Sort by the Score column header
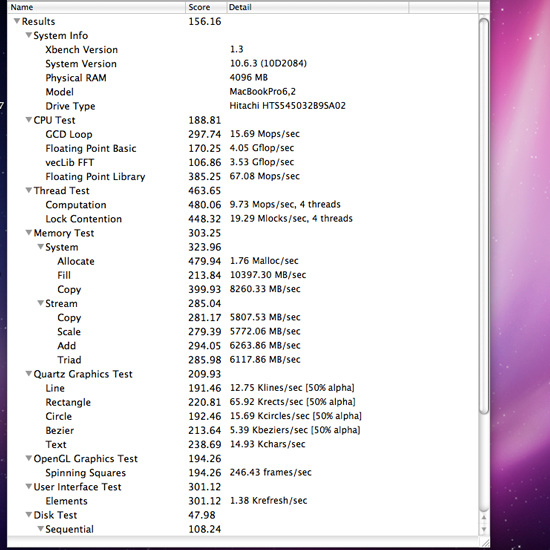 (206, 7)
